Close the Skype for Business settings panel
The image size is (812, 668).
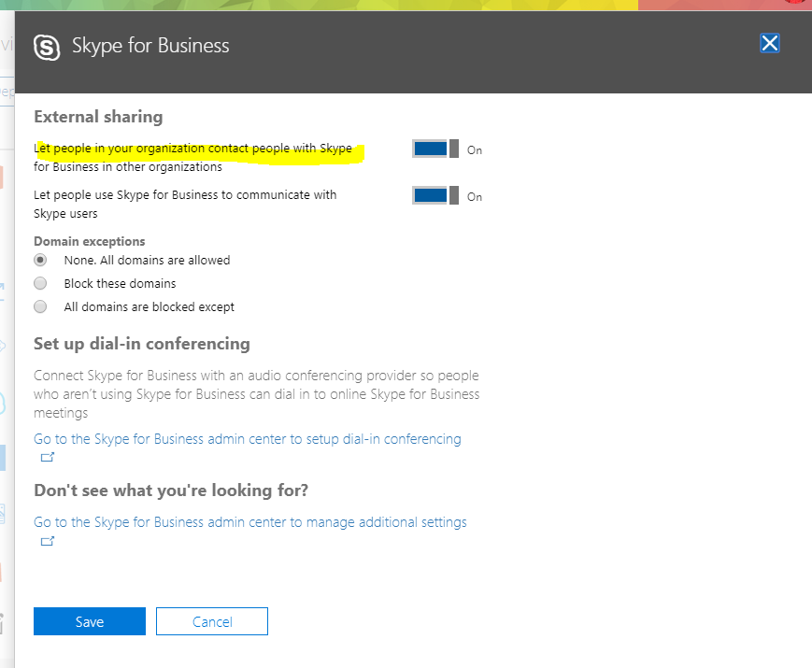coord(770,43)
